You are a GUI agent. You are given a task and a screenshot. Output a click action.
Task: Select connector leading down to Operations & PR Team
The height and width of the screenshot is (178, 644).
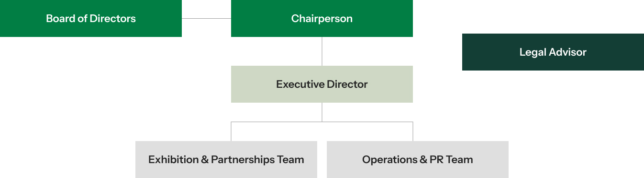pyautogui.click(x=413, y=131)
